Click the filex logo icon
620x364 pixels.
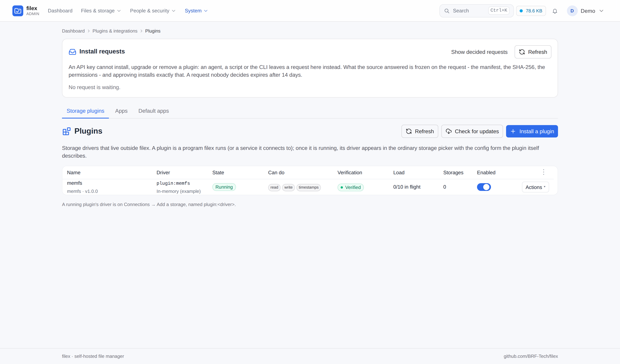pyautogui.click(x=18, y=11)
